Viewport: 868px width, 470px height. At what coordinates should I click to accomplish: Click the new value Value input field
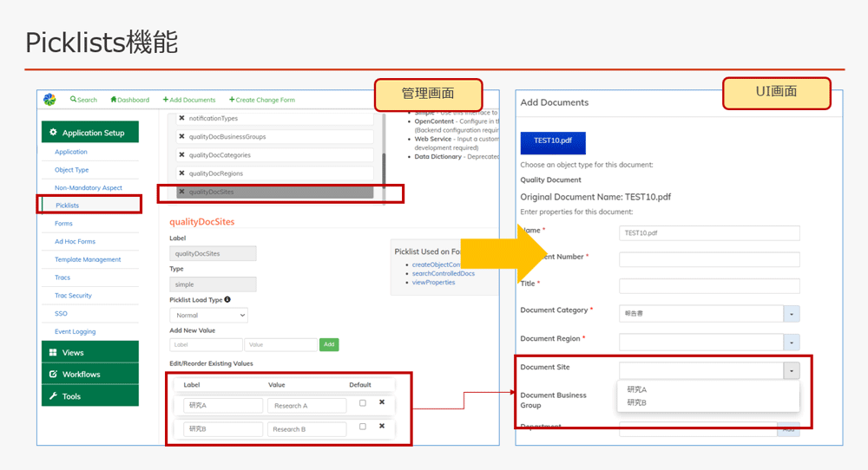click(x=280, y=344)
